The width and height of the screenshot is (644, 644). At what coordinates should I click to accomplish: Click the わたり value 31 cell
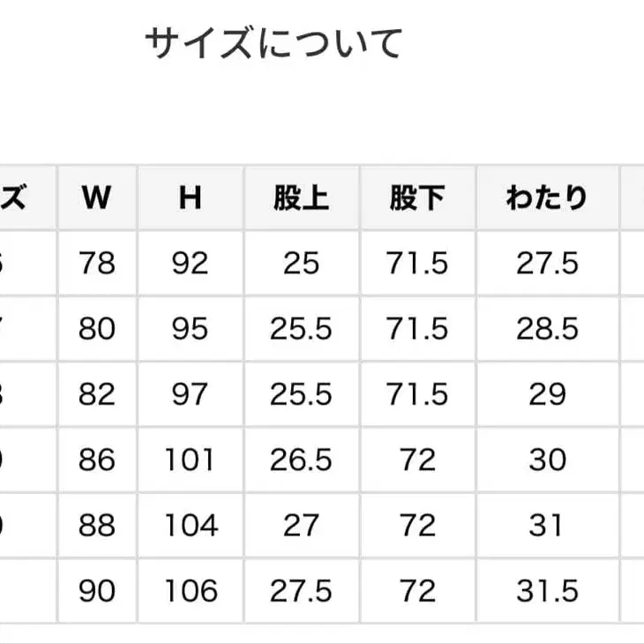(x=547, y=525)
